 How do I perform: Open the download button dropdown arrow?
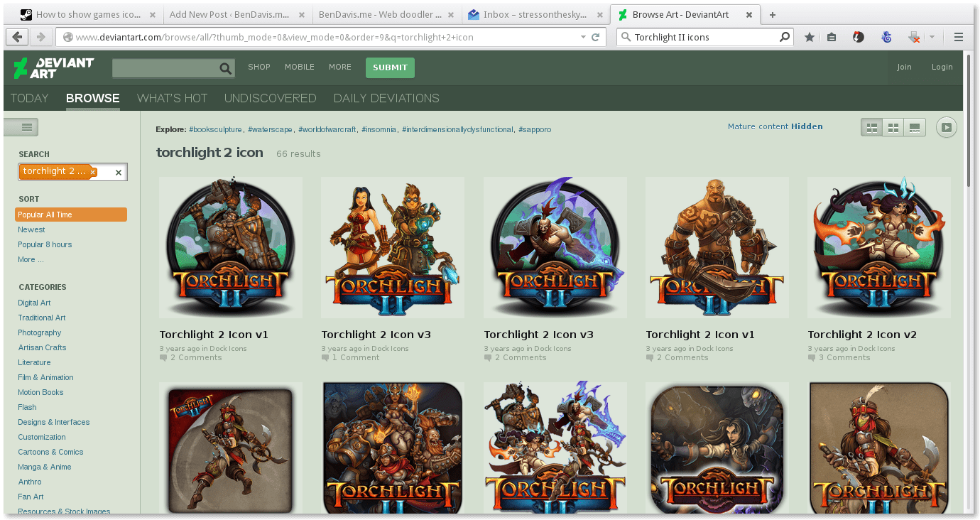(932, 36)
